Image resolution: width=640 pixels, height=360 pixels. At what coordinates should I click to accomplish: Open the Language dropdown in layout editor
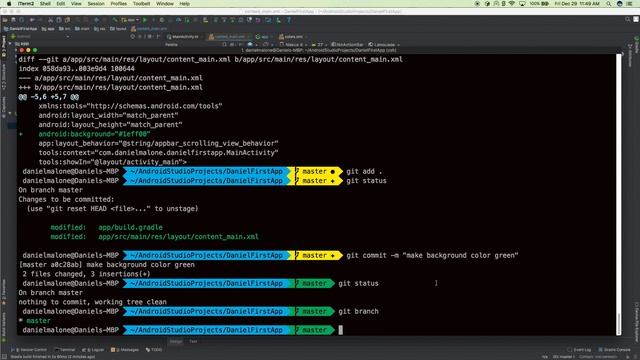[384, 44]
